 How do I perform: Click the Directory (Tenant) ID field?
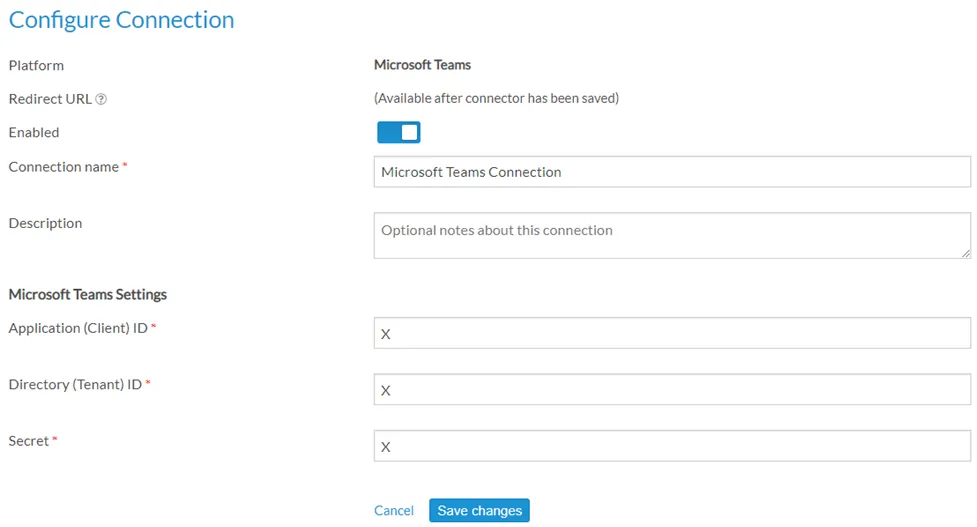[672, 390]
